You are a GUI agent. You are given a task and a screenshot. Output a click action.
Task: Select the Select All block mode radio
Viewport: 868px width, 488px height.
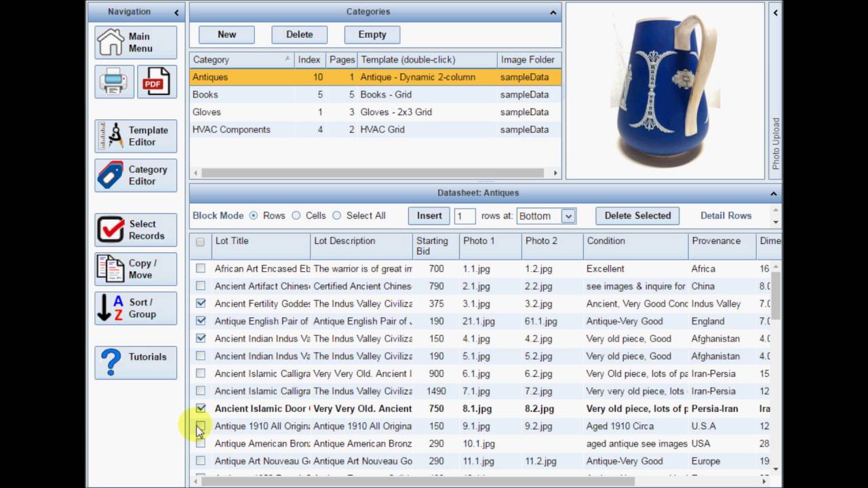[x=336, y=216]
